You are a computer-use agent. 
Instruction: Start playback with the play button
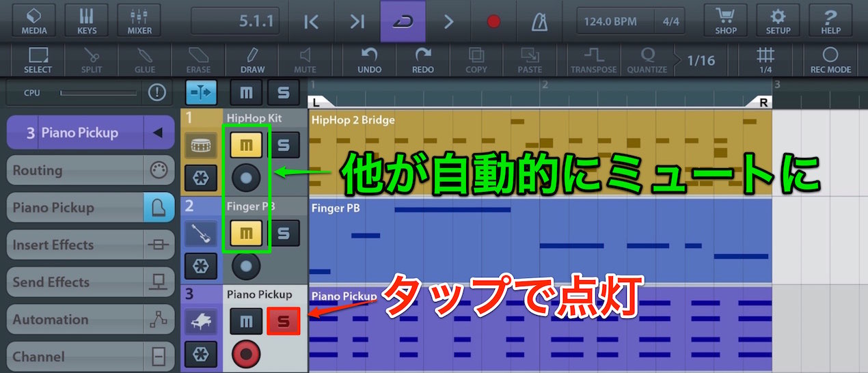[448, 21]
